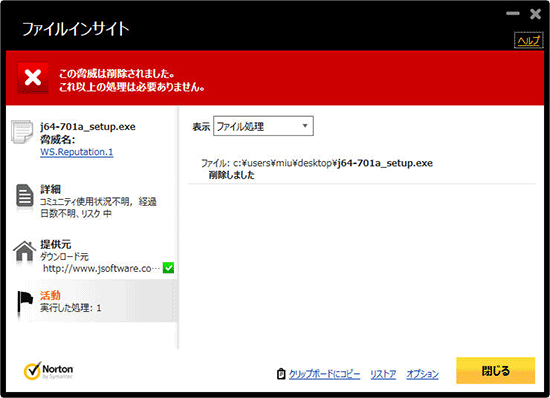Click the Norton checkmark logo
This screenshot has height=398, width=550.
pyautogui.click(x=48, y=371)
